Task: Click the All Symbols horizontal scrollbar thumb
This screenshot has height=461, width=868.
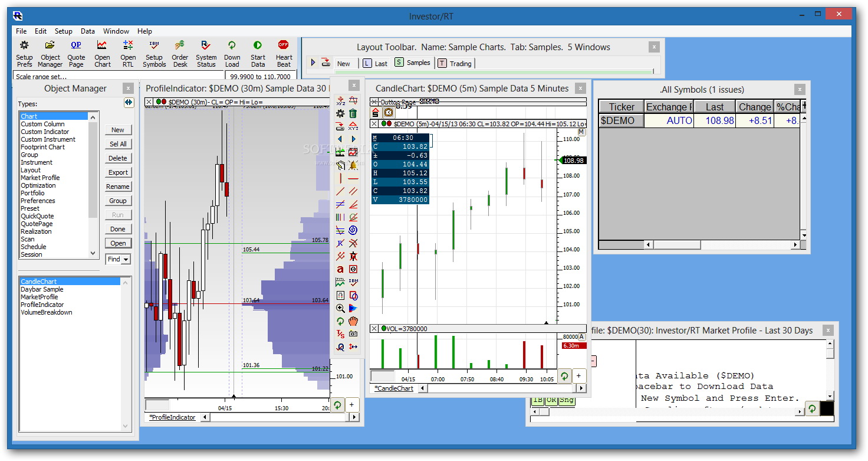Action: point(676,244)
